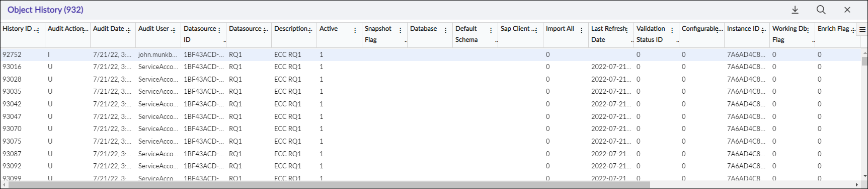Sort by Database column header
Image resolution: width=868 pixels, height=189 pixels.
[x=423, y=29]
